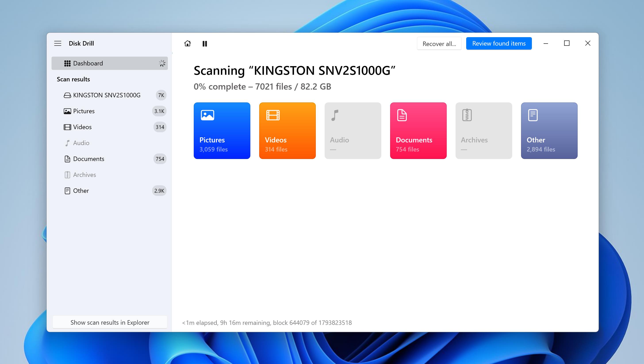The image size is (644, 364).
Task: Pause the scan using the pause icon
Action: pyautogui.click(x=205, y=44)
